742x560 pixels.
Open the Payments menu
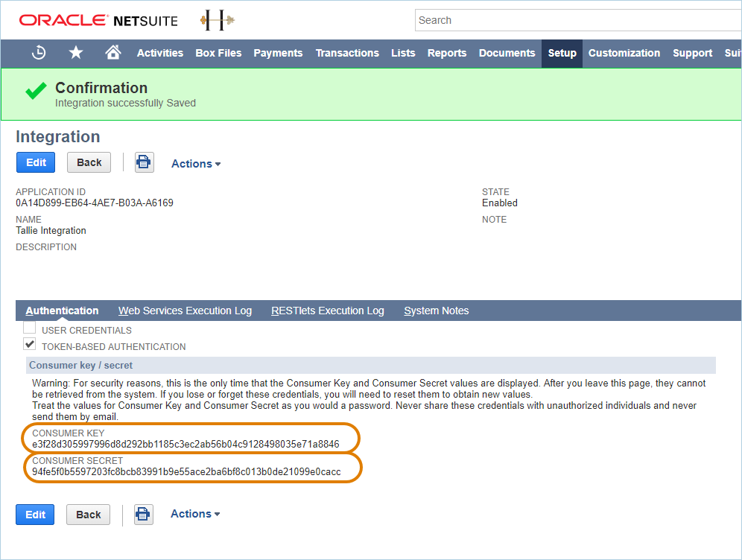[279, 53]
